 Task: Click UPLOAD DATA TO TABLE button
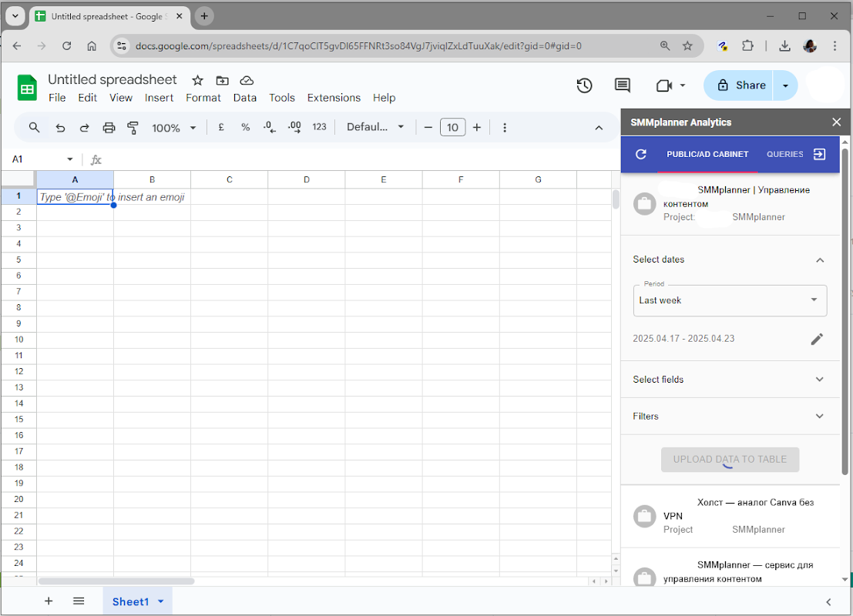click(x=730, y=460)
